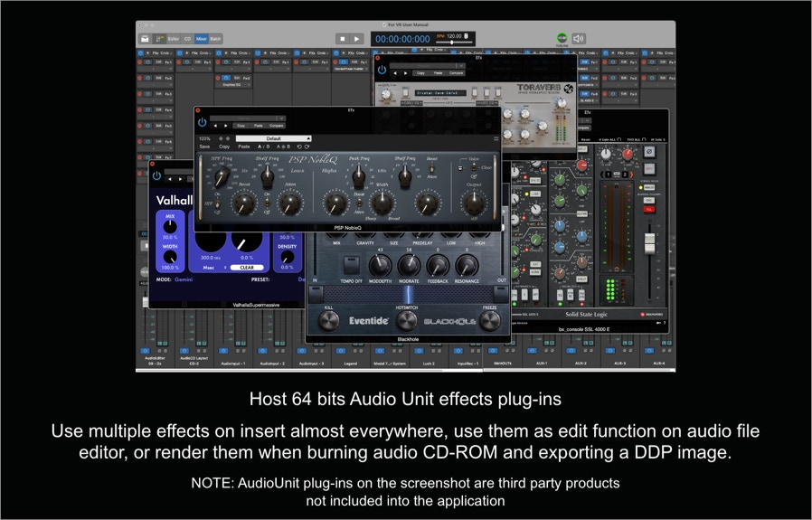Open the Default preset dropdown in PSP NobleQ
812x520 pixels.
pos(273,138)
